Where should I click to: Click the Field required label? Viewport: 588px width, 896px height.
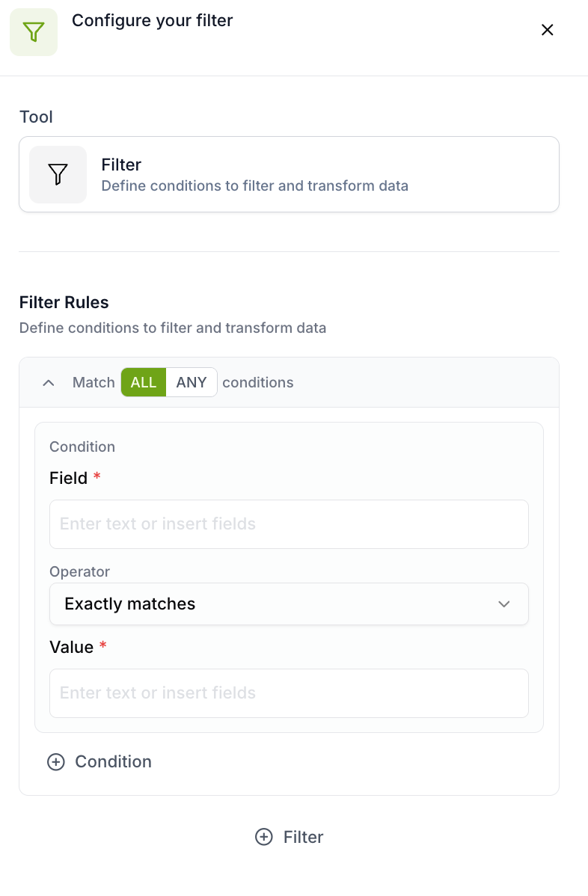pos(69,478)
